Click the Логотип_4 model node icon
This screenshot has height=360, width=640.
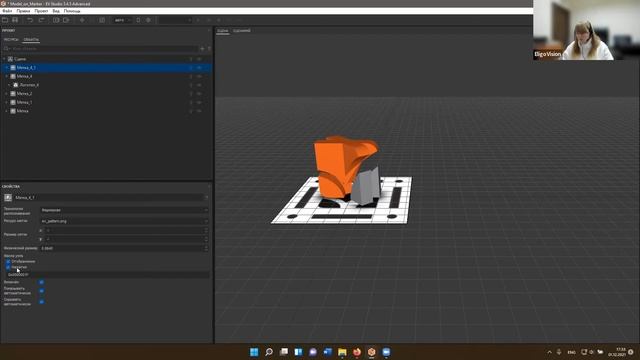pos(16,85)
